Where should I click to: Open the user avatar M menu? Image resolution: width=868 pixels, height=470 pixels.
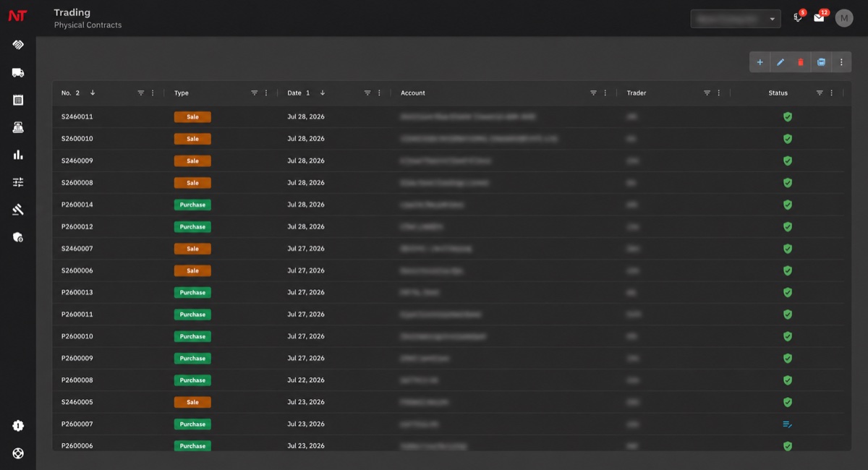click(844, 18)
